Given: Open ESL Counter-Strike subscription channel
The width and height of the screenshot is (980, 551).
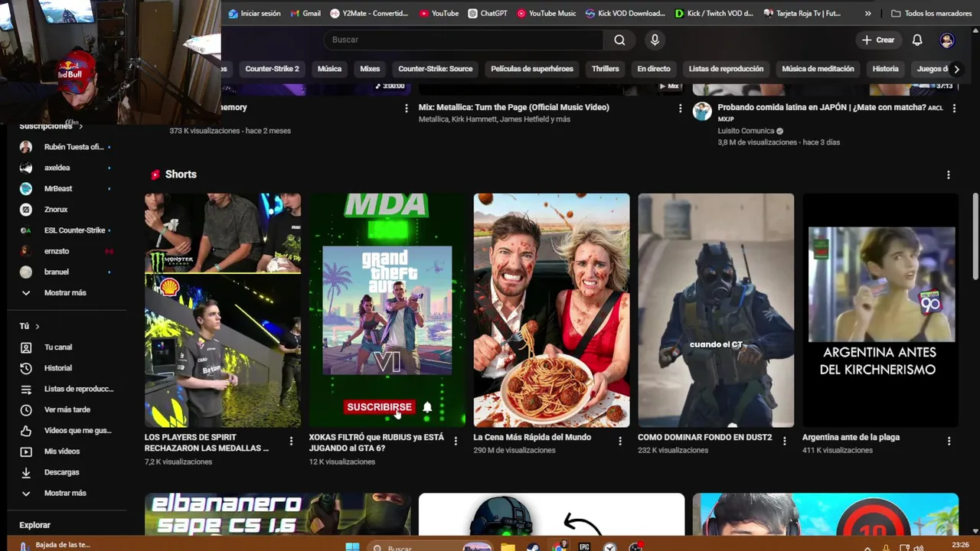Looking at the screenshot, I should [x=67, y=230].
